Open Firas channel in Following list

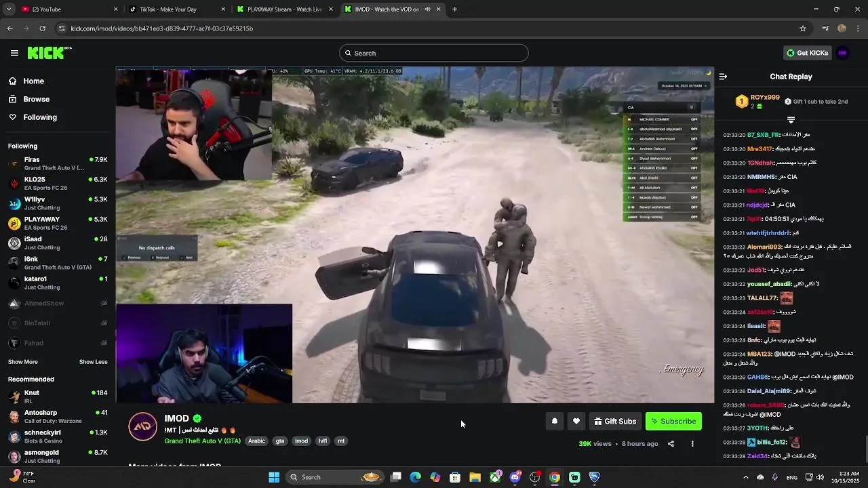(x=58, y=163)
